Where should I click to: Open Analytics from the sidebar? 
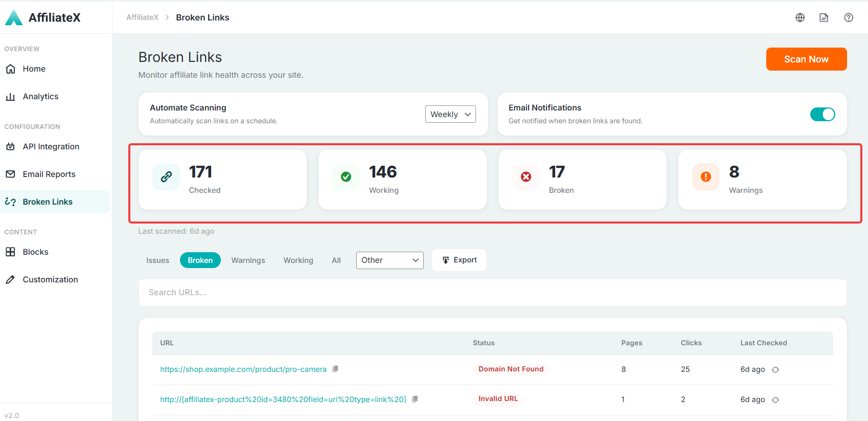40,96
